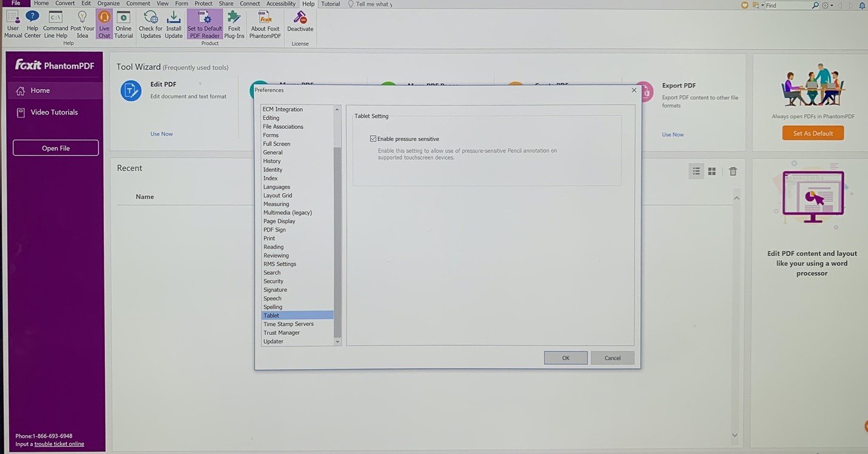The image size is (868, 454).
Task: Open Video Tutorials from sidebar
Action: click(x=54, y=112)
